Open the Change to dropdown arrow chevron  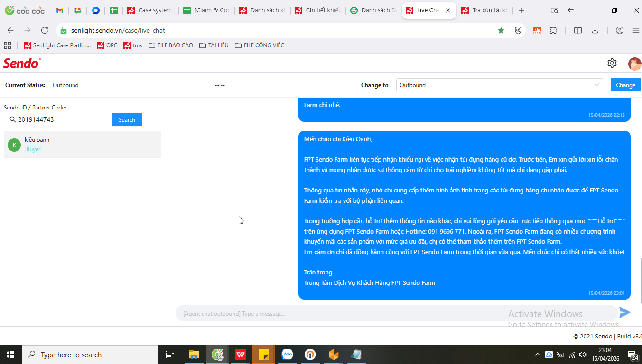pos(597,85)
